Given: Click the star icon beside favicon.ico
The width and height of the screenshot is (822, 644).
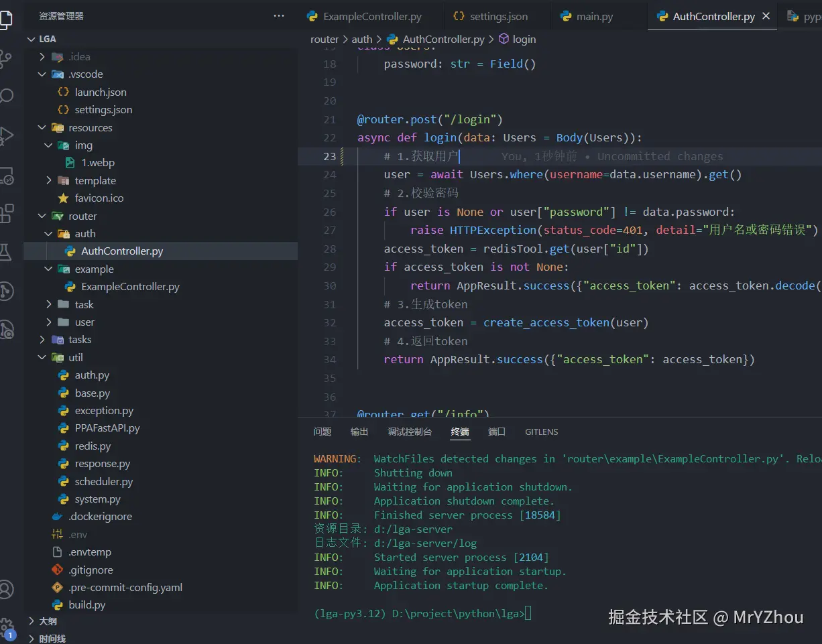Looking at the screenshot, I should point(64,198).
